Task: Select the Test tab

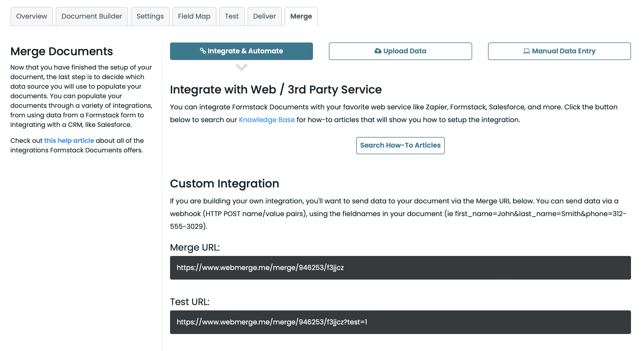Action: [232, 16]
